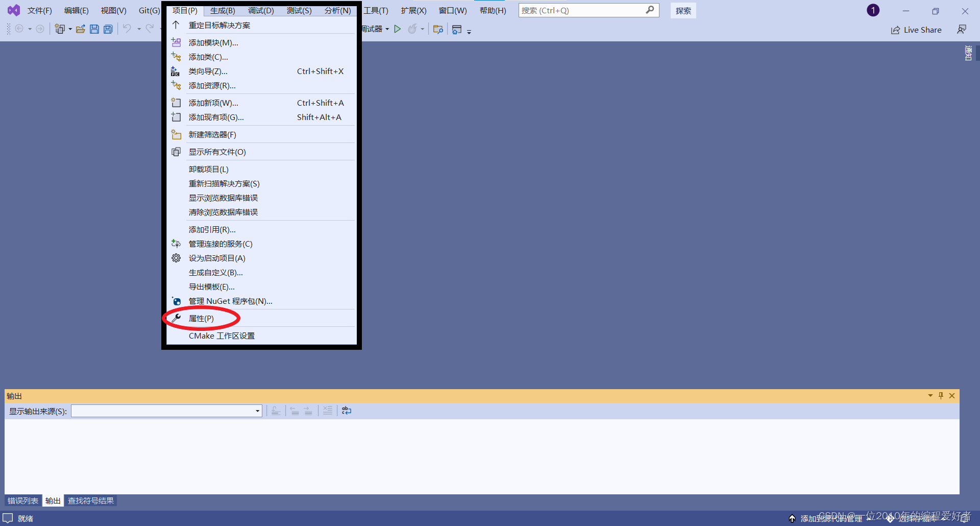The image size is (980, 526).
Task: Click the undo arrow icon
Action: (127, 29)
